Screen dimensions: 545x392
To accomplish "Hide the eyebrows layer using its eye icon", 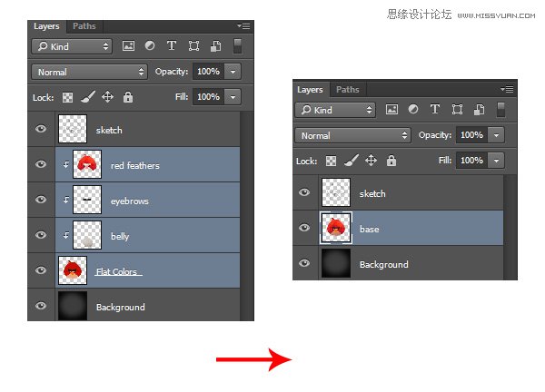I will pyautogui.click(x=40, y=200).
